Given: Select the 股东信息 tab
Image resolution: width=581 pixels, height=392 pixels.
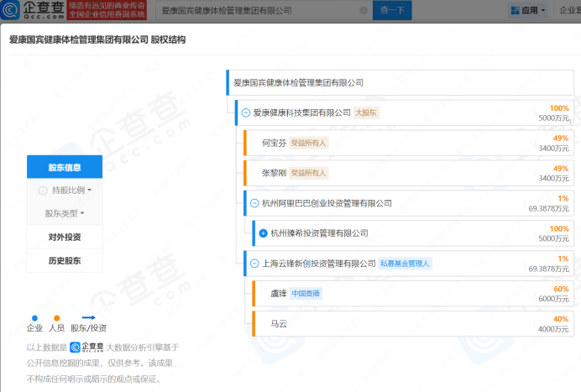Looking at the screenshot, I should click(x=65, y=167).
